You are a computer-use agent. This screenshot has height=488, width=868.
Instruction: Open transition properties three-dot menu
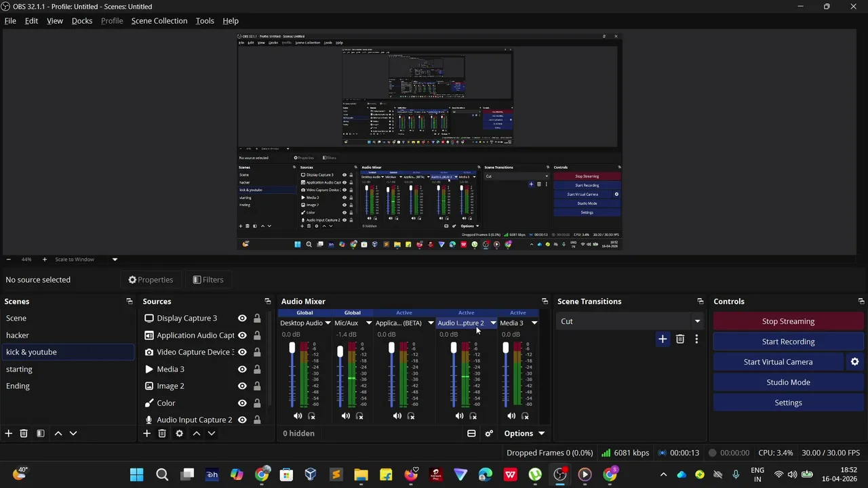coord(696,339)
